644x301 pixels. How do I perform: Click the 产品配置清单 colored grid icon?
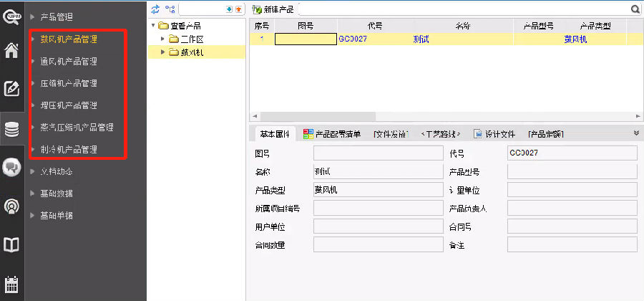pos(308,133)
